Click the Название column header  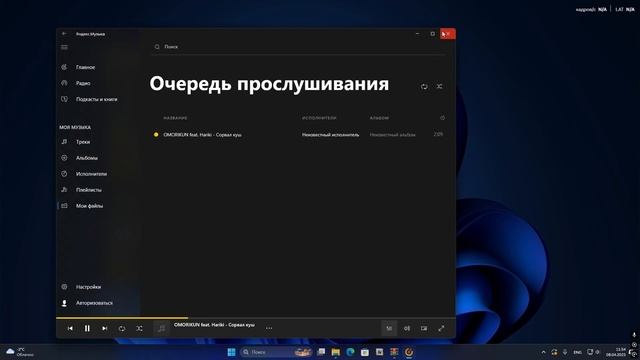tap(175, 118)
